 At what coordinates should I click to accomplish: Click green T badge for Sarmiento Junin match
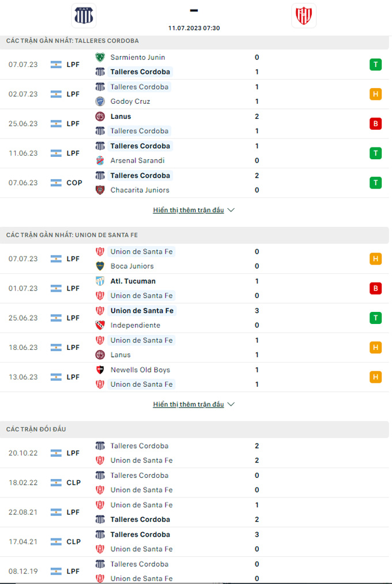point(376,65)
